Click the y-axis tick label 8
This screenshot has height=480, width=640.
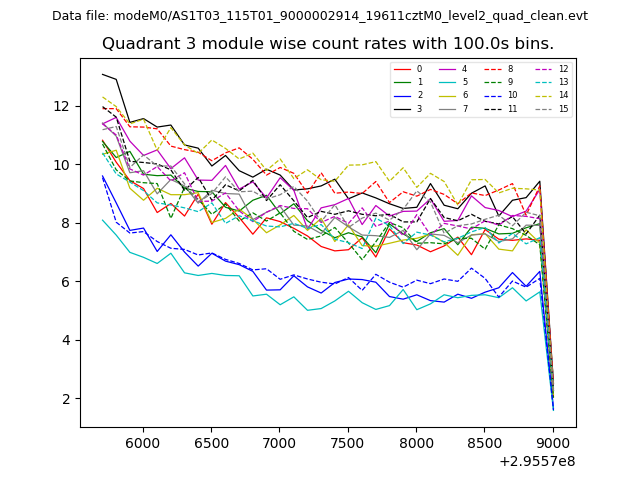click(66, 223)
